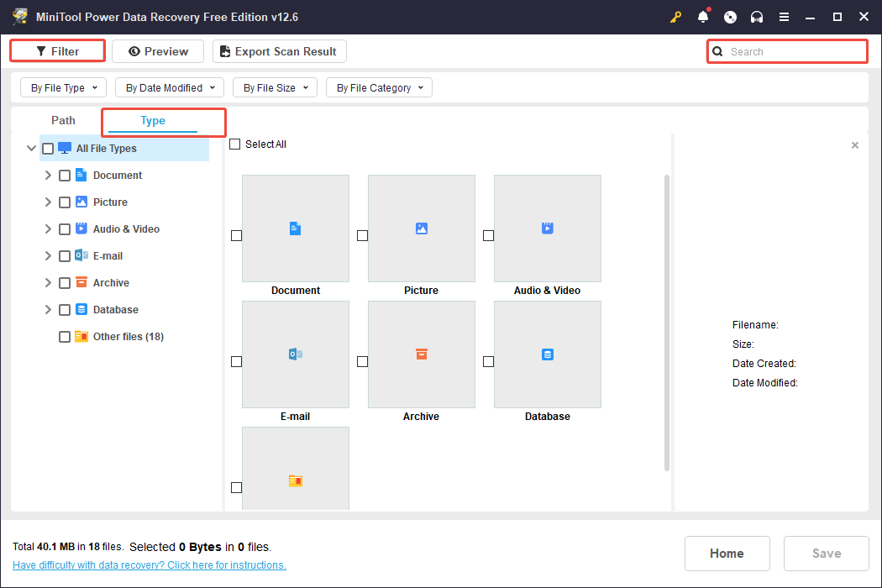882x588 pixels.
Task: Open the hamburger menu in title bar
Action: click(x=784, y=16)
